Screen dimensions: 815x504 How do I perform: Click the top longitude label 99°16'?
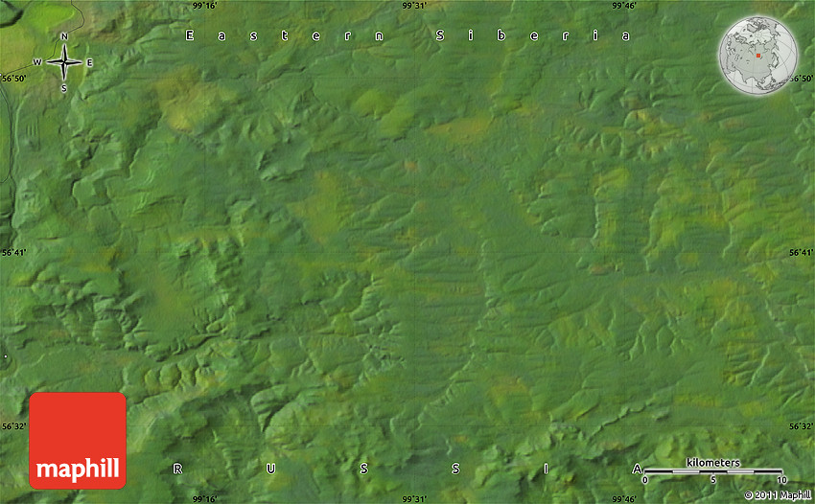coord(205,6)
